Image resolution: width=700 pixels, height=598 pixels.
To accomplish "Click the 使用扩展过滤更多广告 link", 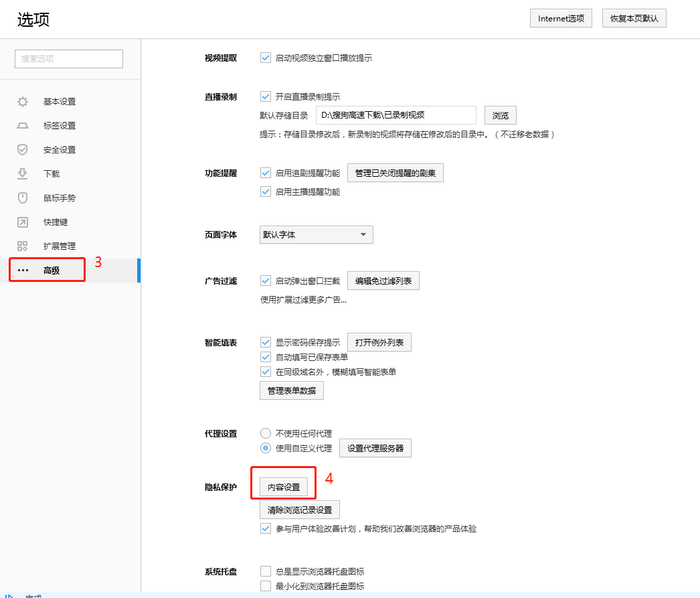I will 303,300.
